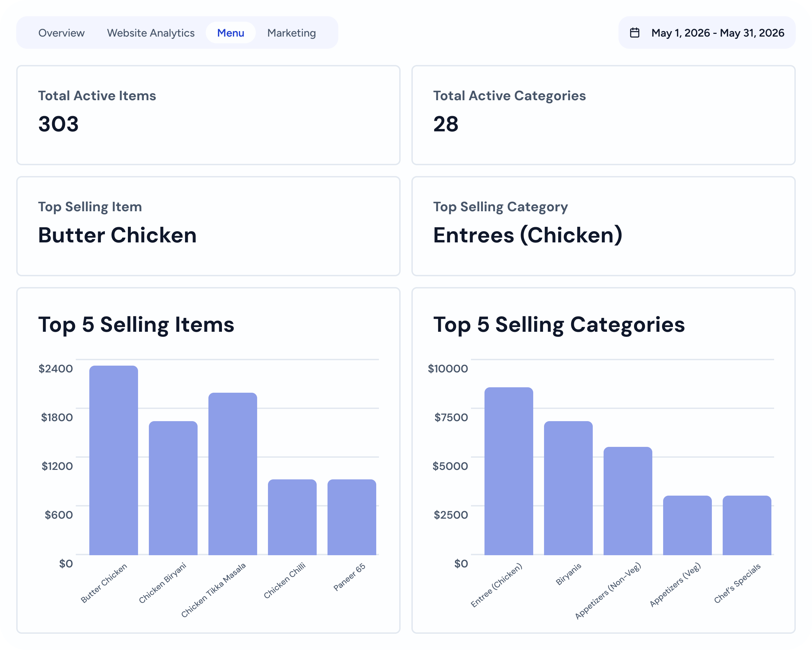Click the Appetizers (Non-Veg) bar

pyautogui.click(x=628, y=501)
